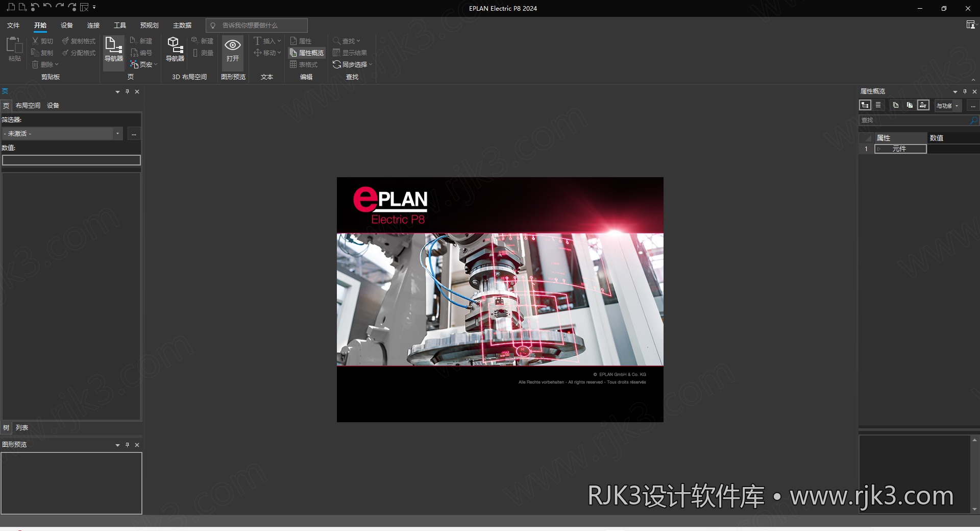980x531 pixels.
Task: Click the first quick-access page icon
Action: (11, 7)
